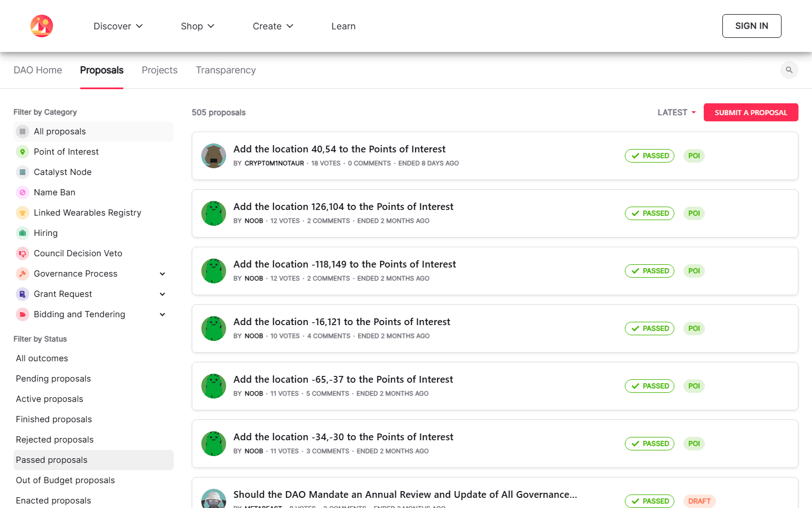
Task: Switch to the DAO Home tab
Action: click(x=38, y=70)
